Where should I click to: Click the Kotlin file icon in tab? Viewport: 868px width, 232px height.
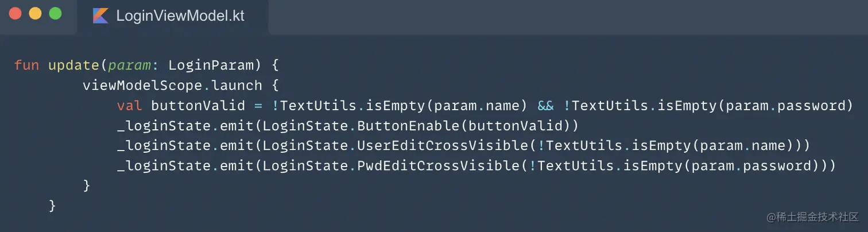point(100,16)
